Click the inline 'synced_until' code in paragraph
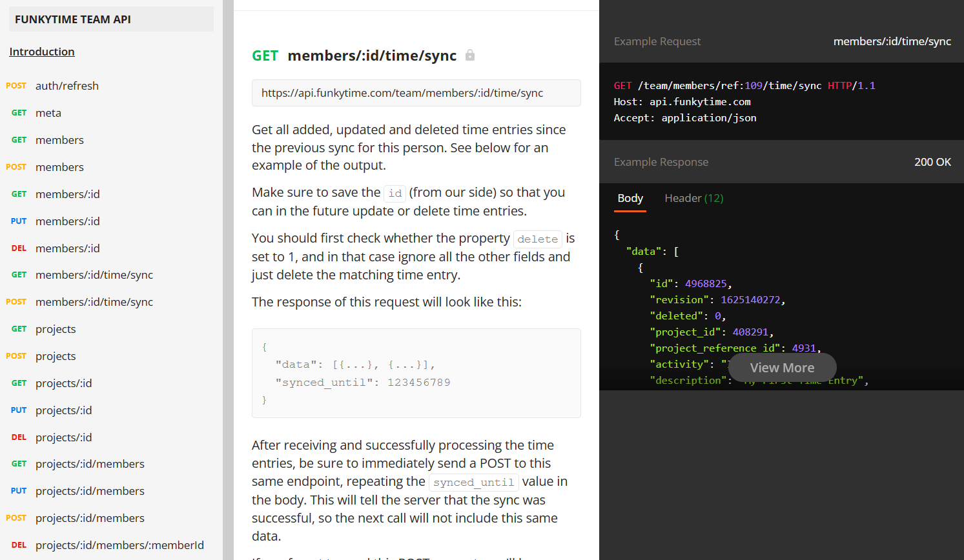The height and width of the screenshot is (560, 964). click(x=474, y=482)
